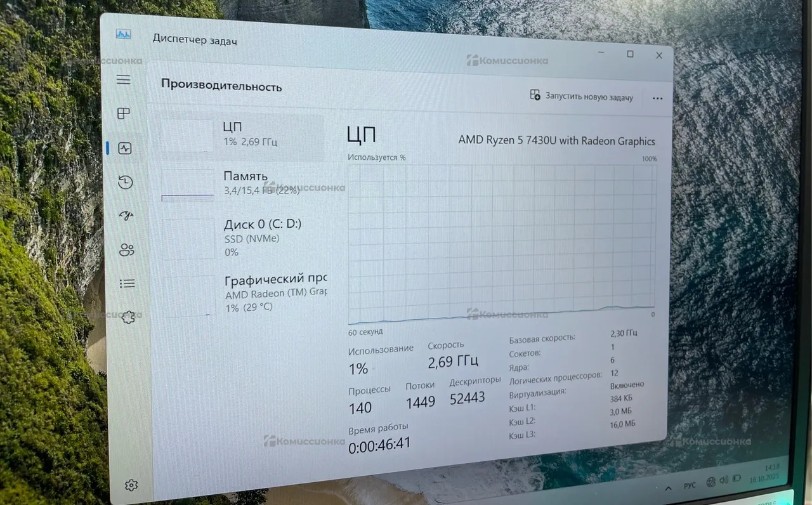Click the РУС language indicator
Screen dimensions: 812x505
coord(690,485)
